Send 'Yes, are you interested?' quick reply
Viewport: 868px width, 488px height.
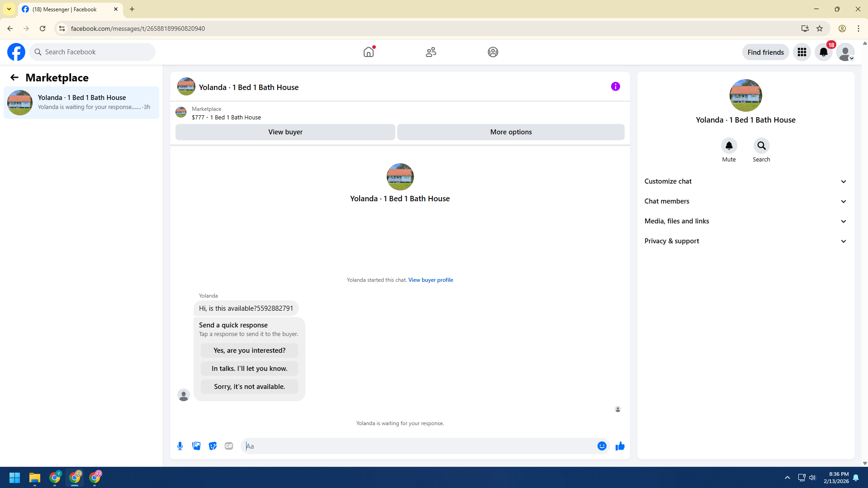tap(249, 351)
